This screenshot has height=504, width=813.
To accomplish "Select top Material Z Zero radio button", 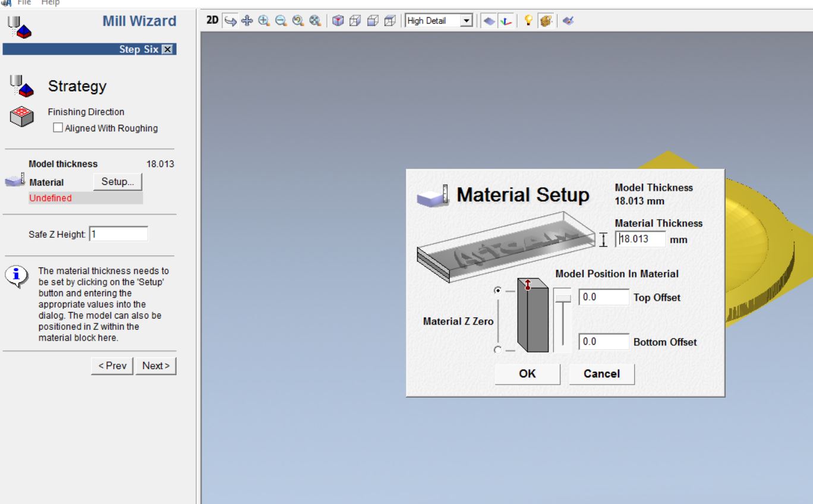I will [497, 290].
